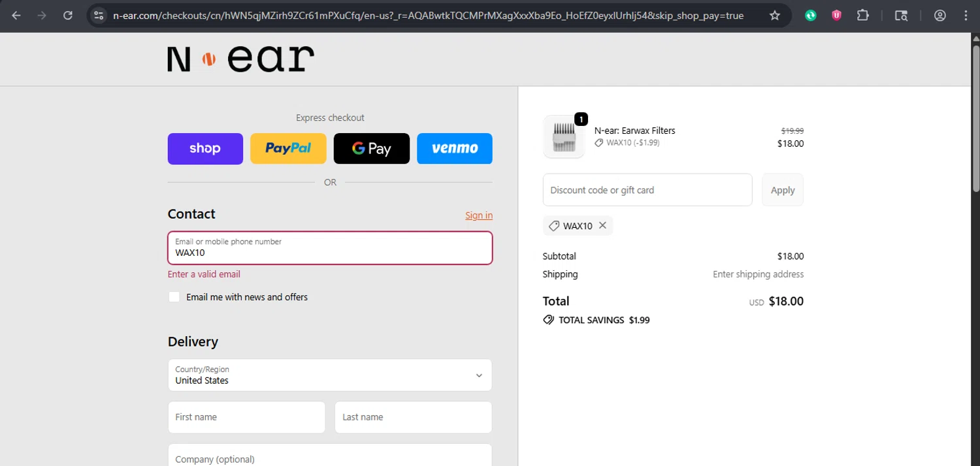Open the Earwax Filters product thumbnail
The image size is (980, 466).
click(563, 136)
